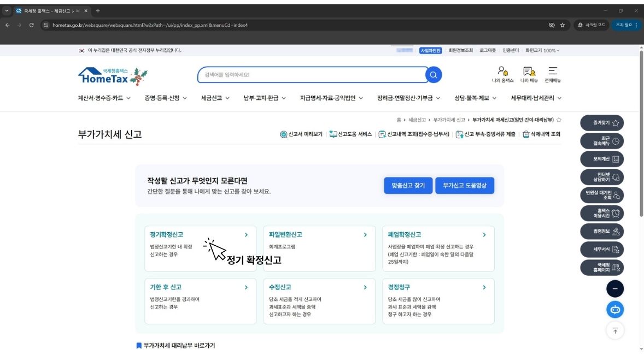
Task: Open 즐겨찾기 sidebar button
Action: pos(602,123)
